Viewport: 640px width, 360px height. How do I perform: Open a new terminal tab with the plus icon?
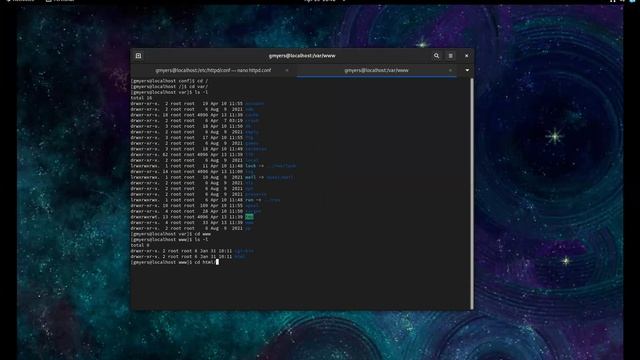point(138,56)
